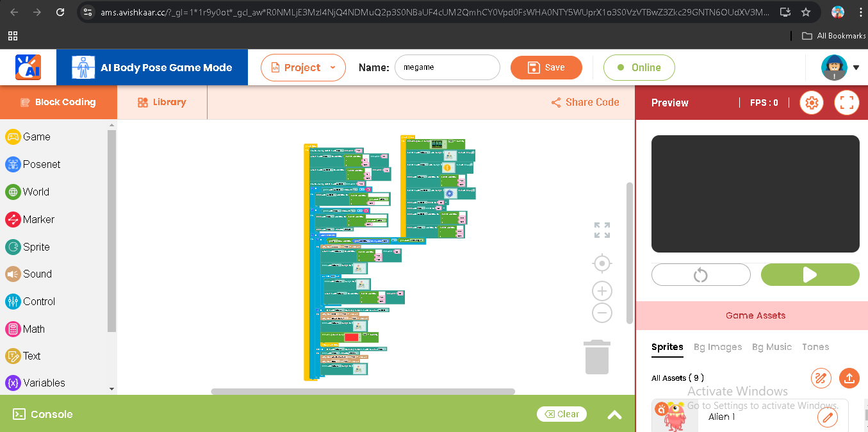Zoom out the block workspace

coord(602,313)
